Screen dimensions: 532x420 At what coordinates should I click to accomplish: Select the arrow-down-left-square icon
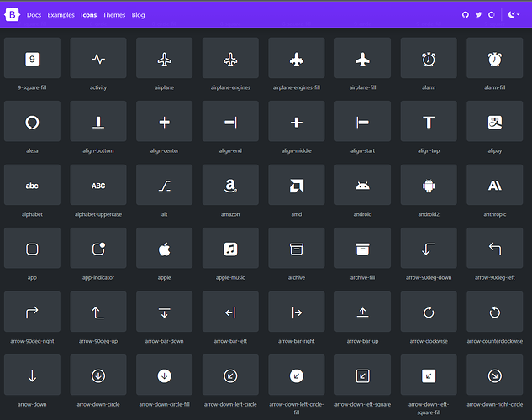click(363, 375)
